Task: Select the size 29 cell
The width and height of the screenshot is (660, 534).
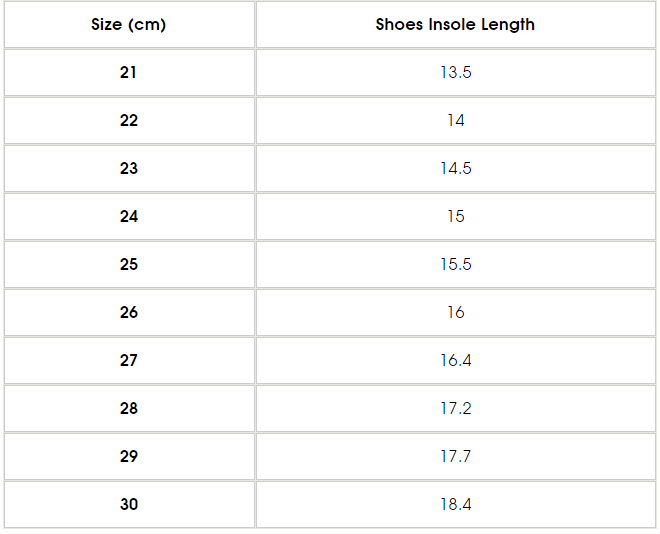Action: (129, 456)
